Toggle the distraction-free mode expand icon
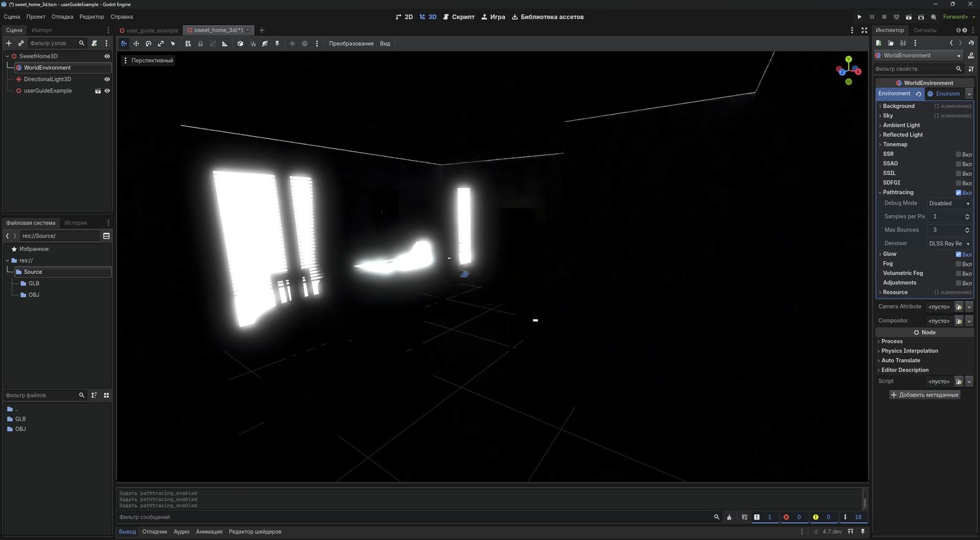 pos(864,30)
